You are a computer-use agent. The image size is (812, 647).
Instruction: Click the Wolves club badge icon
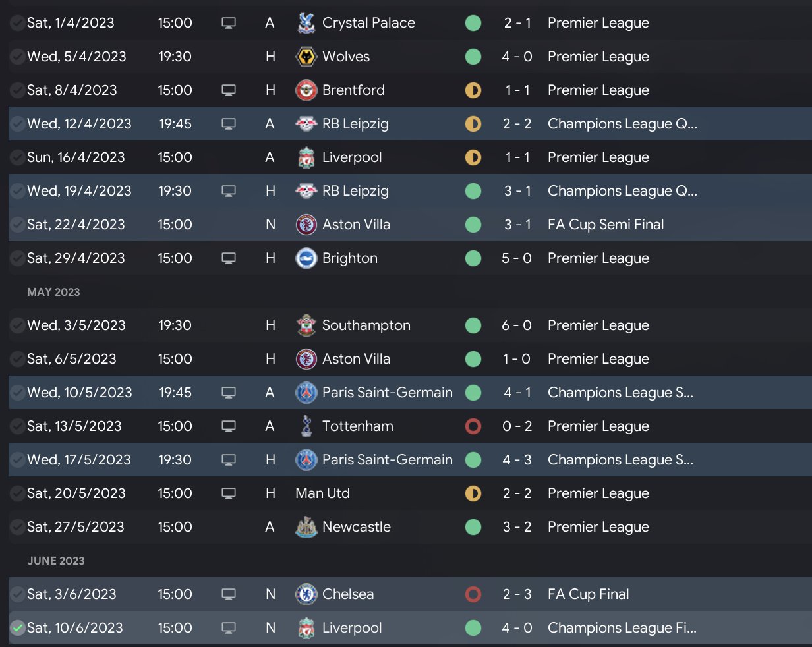(306, 57)
